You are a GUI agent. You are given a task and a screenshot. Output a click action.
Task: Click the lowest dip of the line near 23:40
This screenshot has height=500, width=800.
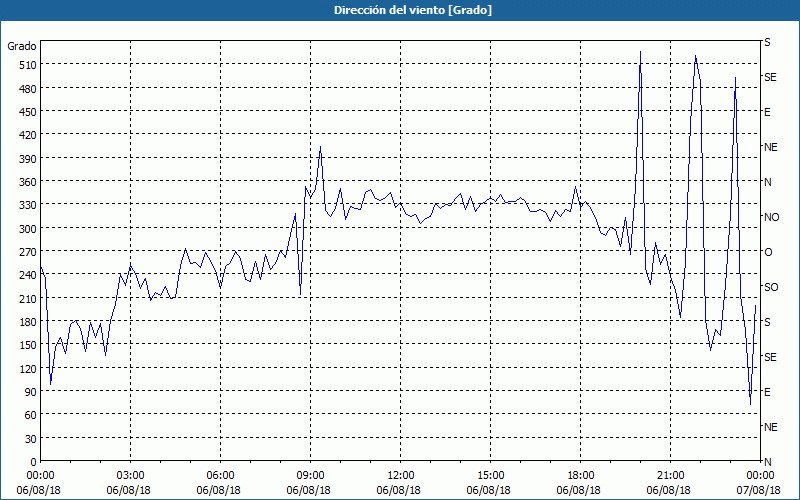751,404
